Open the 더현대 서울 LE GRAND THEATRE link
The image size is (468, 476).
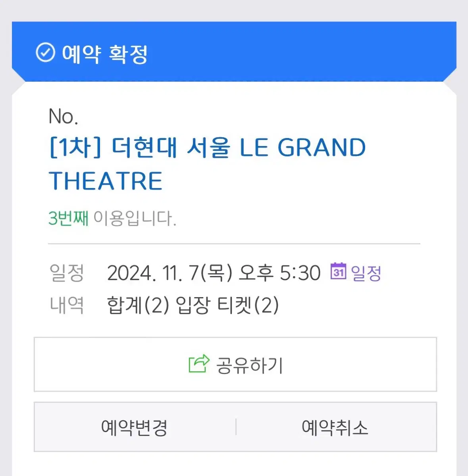(x=207, y=164)
